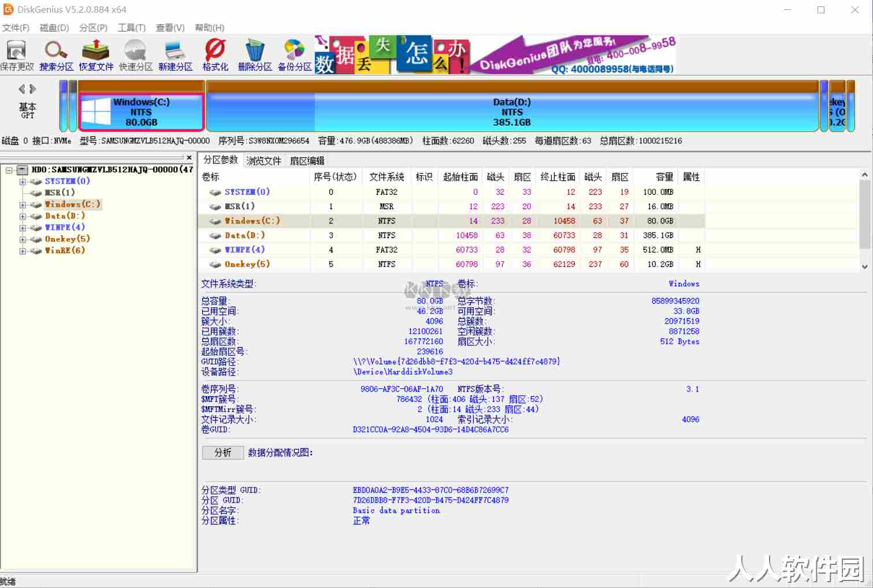This screenshot has height=588, width=873.
Task: Select WinRE(6) in the disk tree
Action: 65,250
